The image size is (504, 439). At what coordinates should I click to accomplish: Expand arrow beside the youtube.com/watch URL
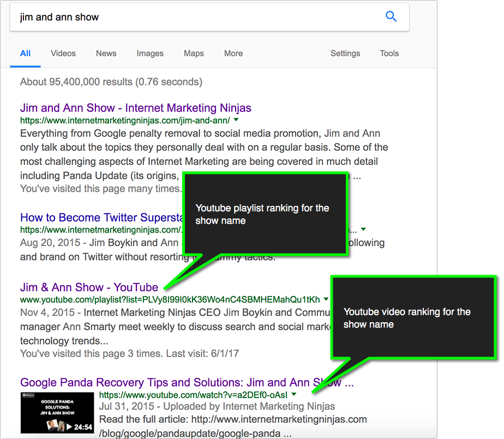pos(294,394)
